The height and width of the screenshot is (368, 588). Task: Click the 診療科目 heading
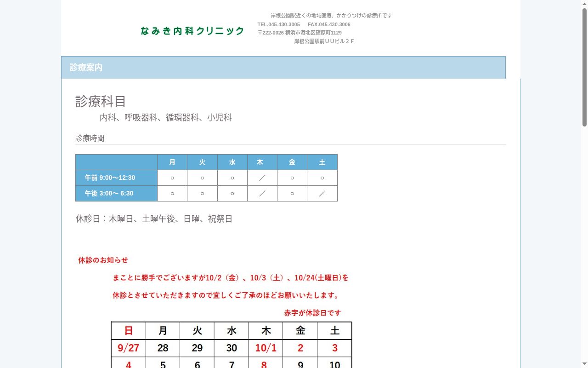(101, 101)
